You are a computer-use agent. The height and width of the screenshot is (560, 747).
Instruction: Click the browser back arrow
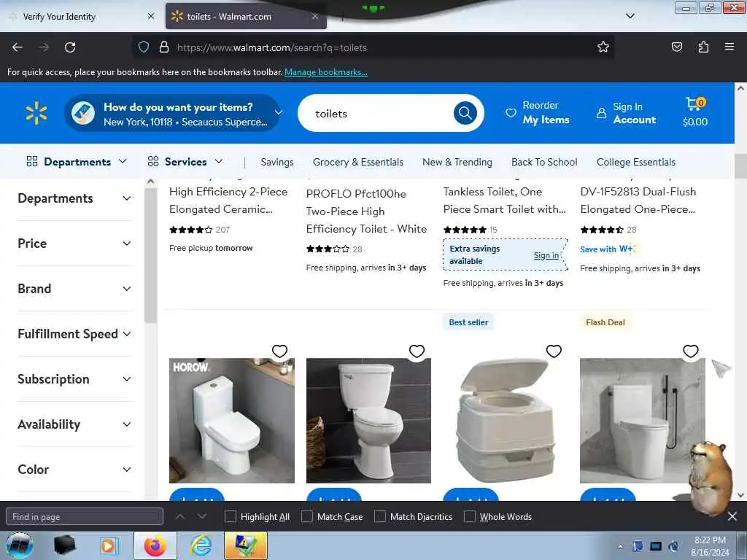pos(18,47)
